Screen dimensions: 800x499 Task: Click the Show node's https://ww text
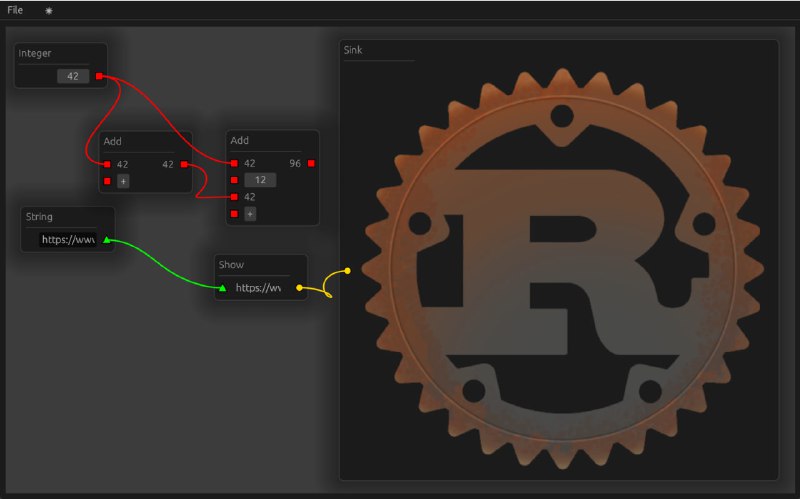coord(258,288)
